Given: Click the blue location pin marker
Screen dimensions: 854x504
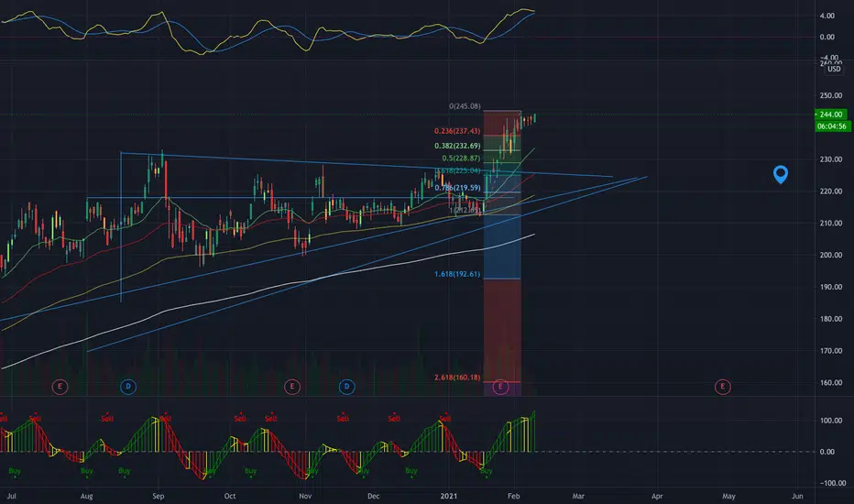Looking at the screenshot, I should [x=781, y=174].
